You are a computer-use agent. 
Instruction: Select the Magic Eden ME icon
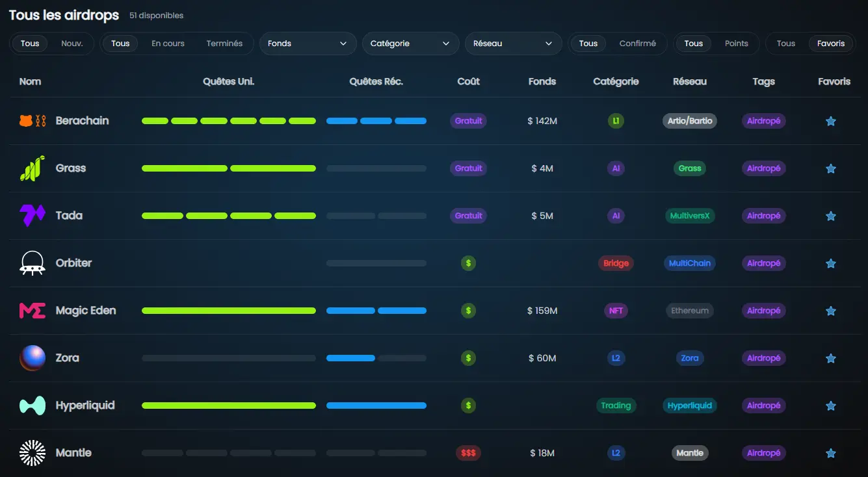tap(31, 310)
